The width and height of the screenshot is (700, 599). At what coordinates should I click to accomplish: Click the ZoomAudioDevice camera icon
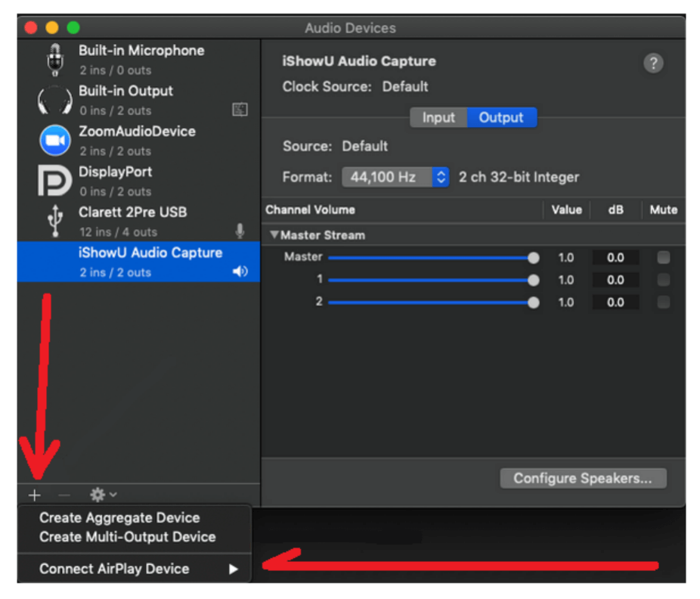tap(55, 140)
